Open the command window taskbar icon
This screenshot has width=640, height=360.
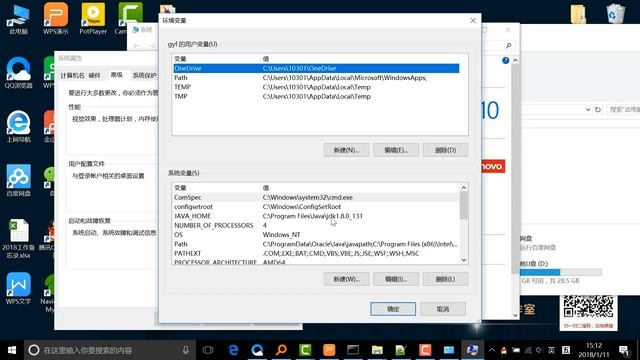pos(353,350)
